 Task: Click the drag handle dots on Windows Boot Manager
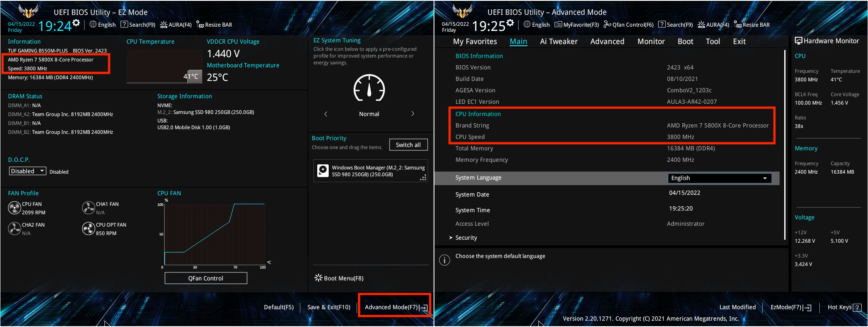click(x=423, y=178)
